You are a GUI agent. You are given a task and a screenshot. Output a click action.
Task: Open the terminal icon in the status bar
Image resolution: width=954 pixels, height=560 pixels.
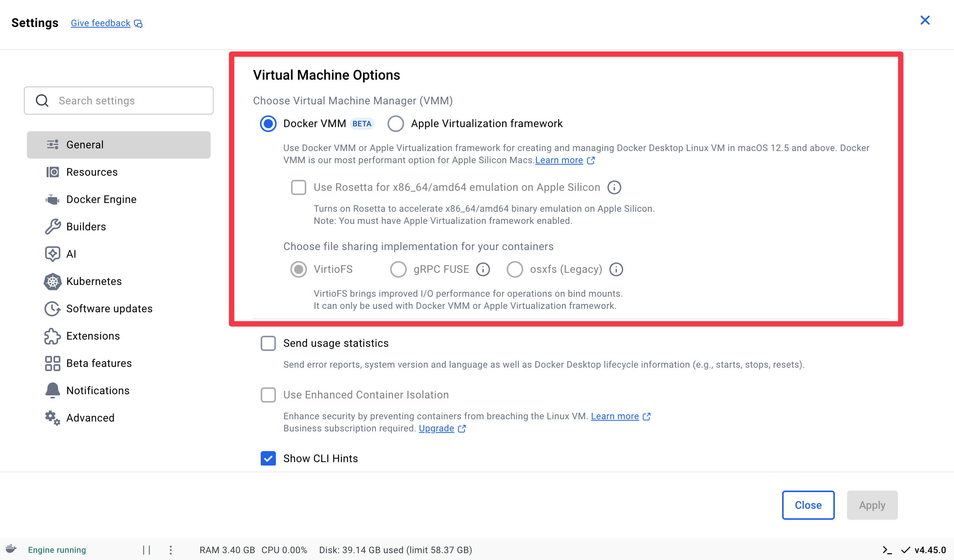tap(887, 549)
